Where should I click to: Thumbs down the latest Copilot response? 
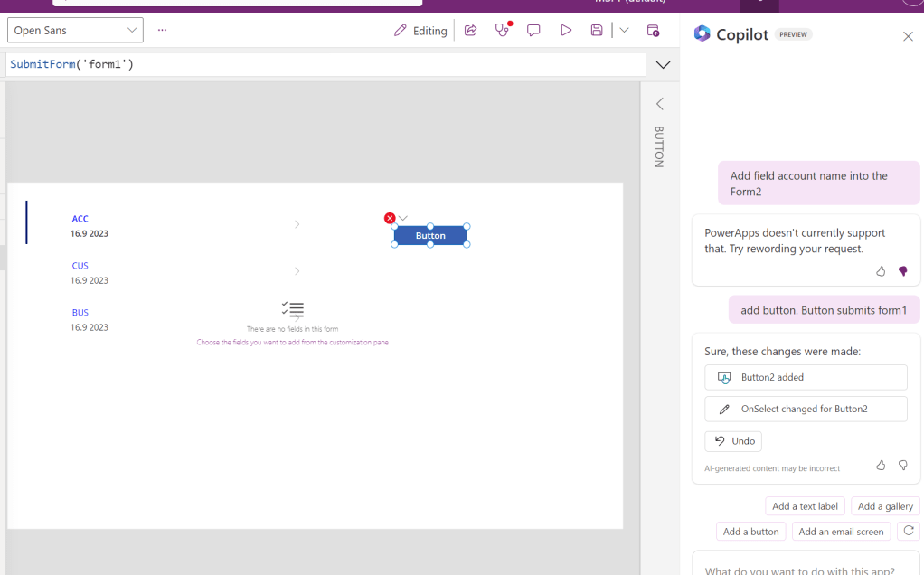click(902, 465)
